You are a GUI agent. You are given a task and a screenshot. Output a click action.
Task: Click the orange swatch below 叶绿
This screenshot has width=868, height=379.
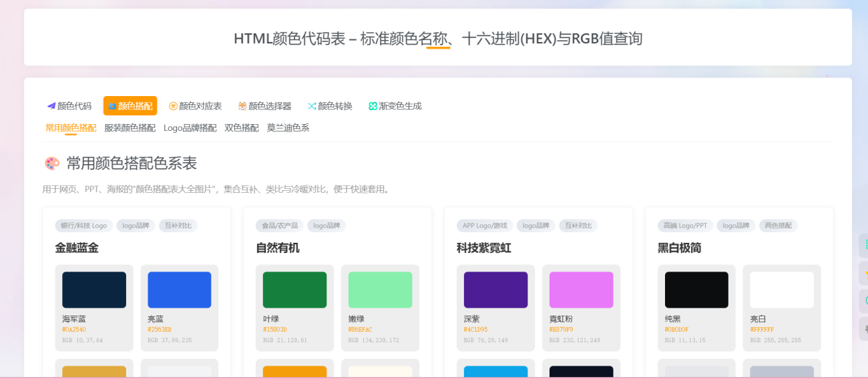point(294,372)
